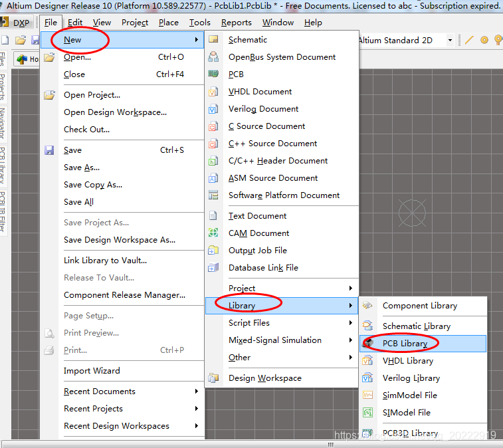Image resolution: width=503 pixels, height=448 pixels.
Task: Click the C Source Document icon
Action: coord(213,126)
